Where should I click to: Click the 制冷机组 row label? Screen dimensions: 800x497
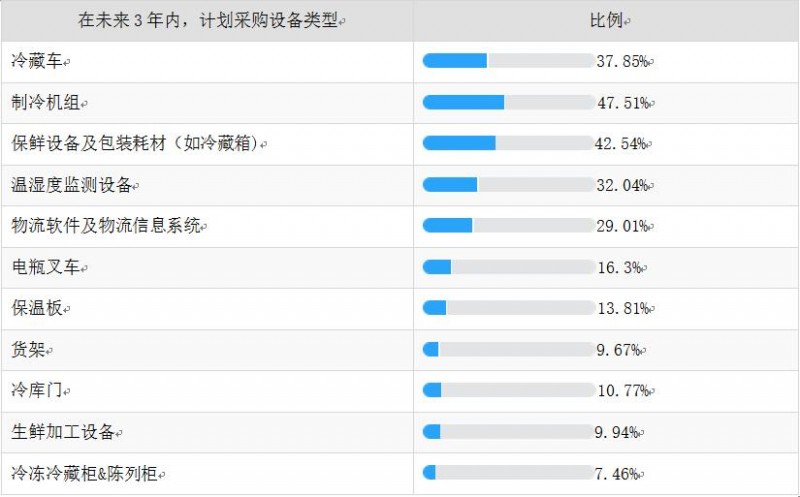(x=45, y=103)
